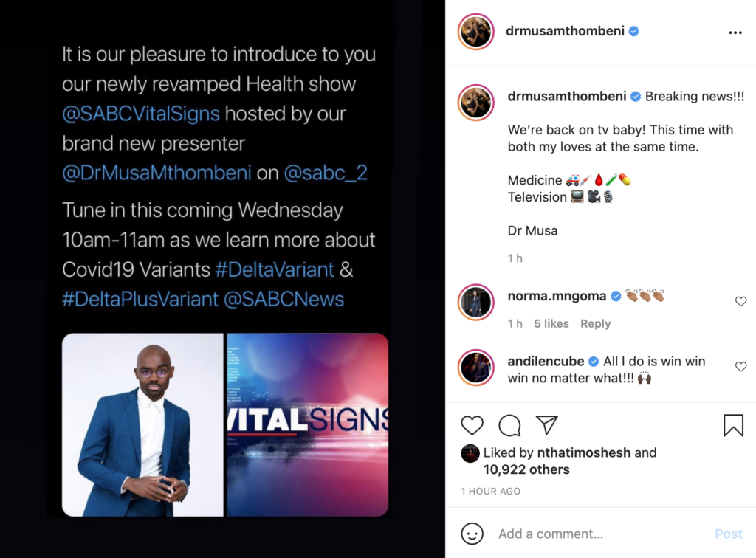Focus the Add a comment field
Image resolution: width=756 pixels, height=558 pixels.
[602, 534]
